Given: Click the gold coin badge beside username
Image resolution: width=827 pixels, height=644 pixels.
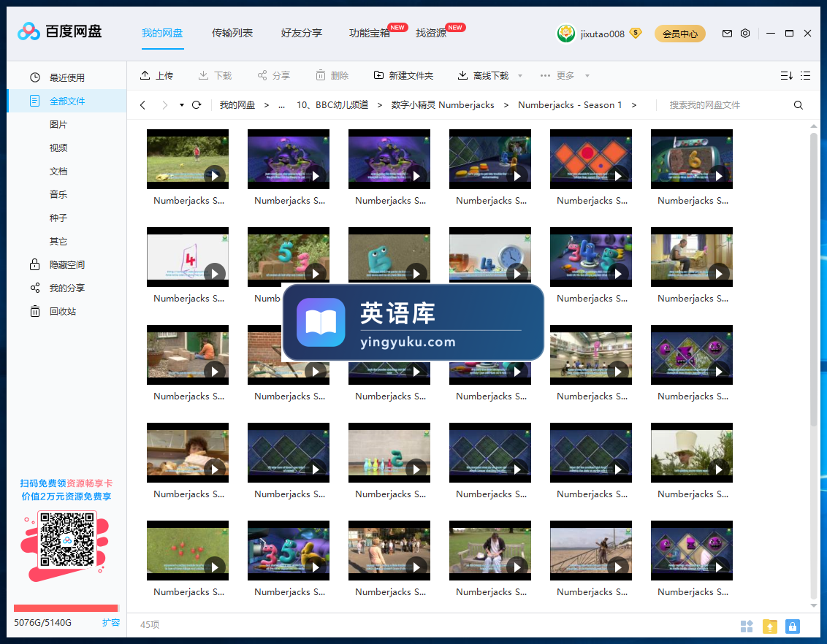Looking at the screenshot, I should [x=636, y=33].
